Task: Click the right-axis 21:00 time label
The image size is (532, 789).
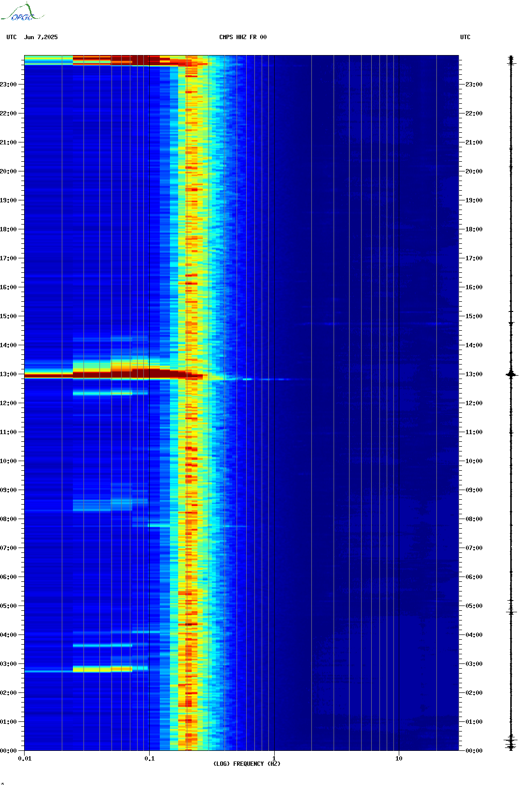Action: click(474, 142)
